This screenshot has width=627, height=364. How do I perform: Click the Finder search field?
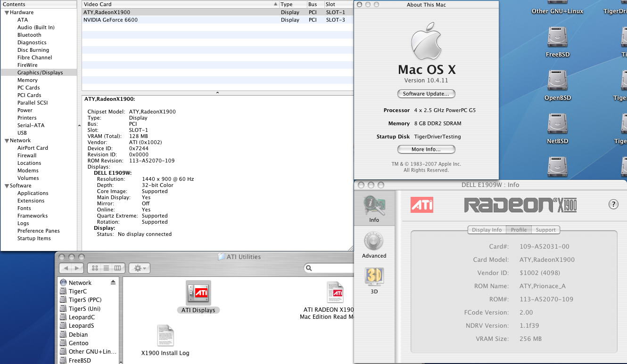point(330,268)
